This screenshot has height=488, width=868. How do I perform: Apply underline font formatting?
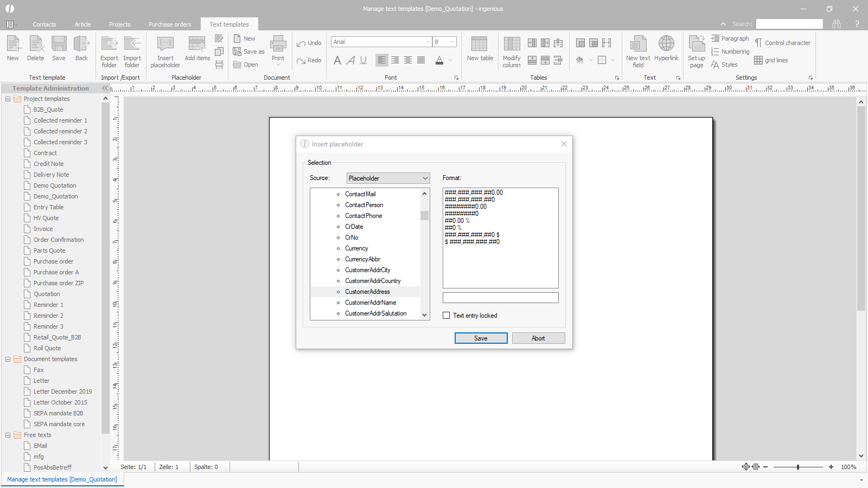363,60
